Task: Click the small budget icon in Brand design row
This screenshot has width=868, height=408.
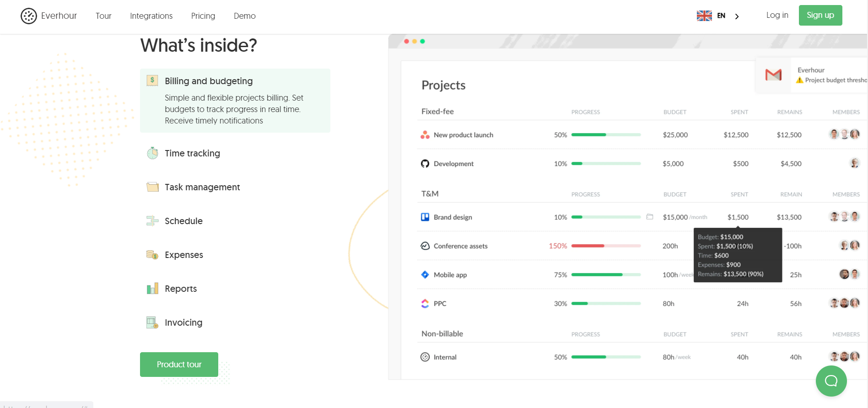Action: [650, 217]
